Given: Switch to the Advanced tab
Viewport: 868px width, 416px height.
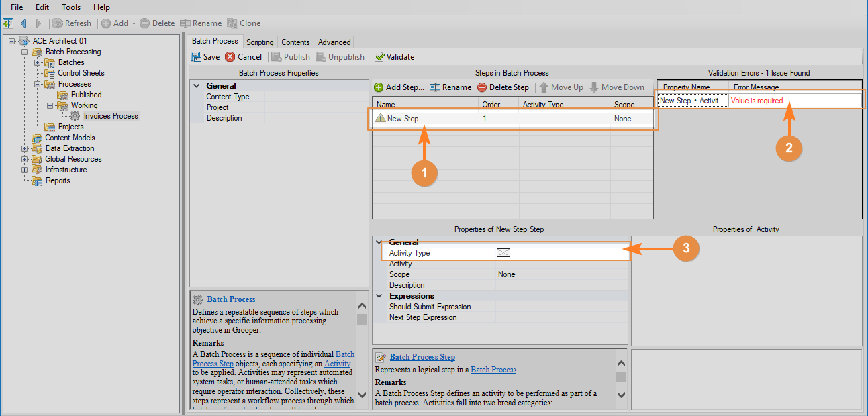Looking at the screenshot, I should click(334, 42).
